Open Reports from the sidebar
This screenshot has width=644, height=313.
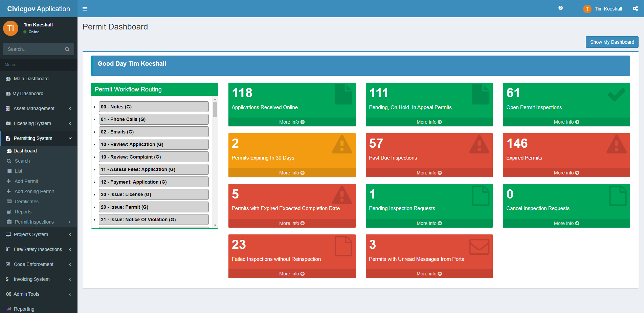(23, 211)
